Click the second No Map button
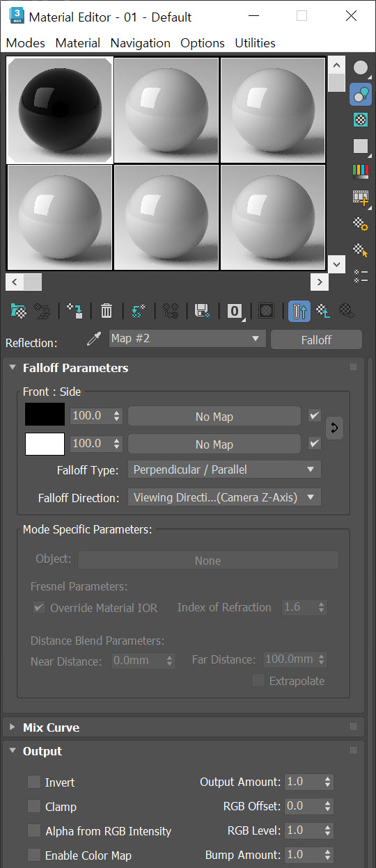 coord(214,444)
